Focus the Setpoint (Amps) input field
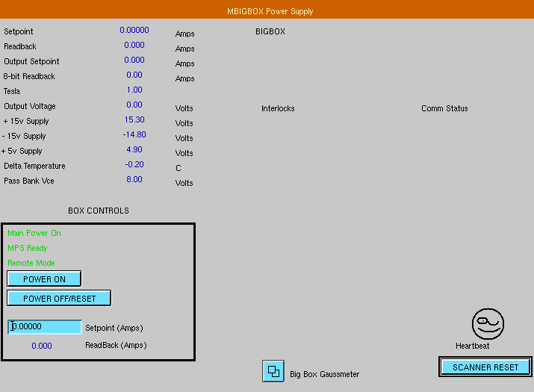 tap(45, 326)
